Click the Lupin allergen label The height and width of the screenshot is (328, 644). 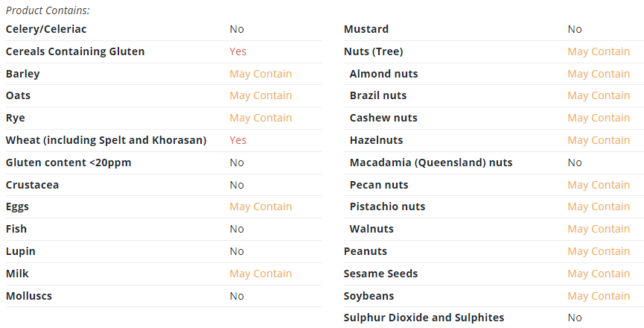click(21, 251)
